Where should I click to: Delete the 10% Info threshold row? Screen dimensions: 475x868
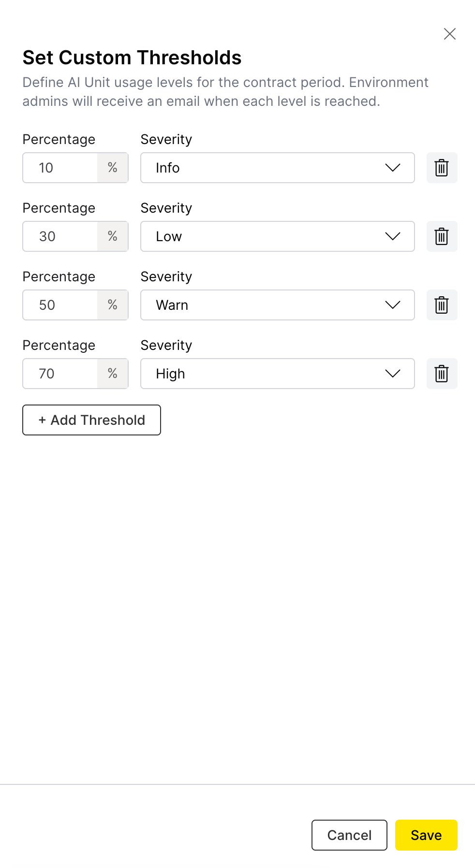442,168
